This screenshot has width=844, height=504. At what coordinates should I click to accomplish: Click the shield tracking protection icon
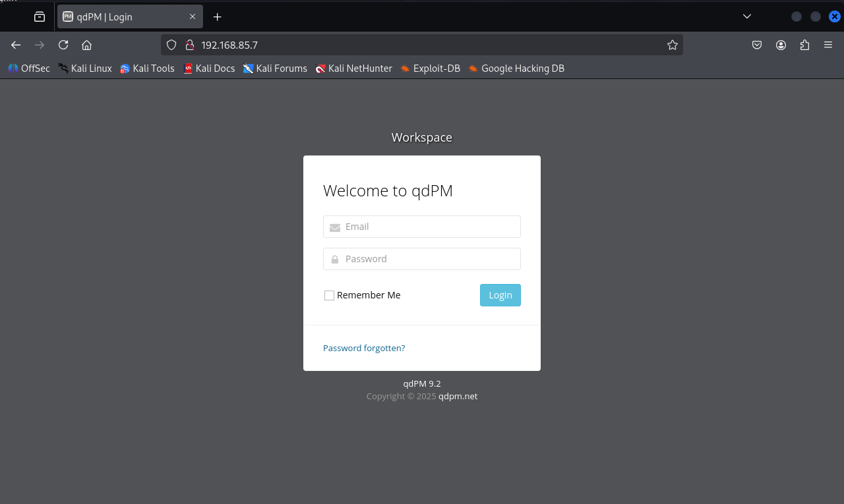pos(171,45)
